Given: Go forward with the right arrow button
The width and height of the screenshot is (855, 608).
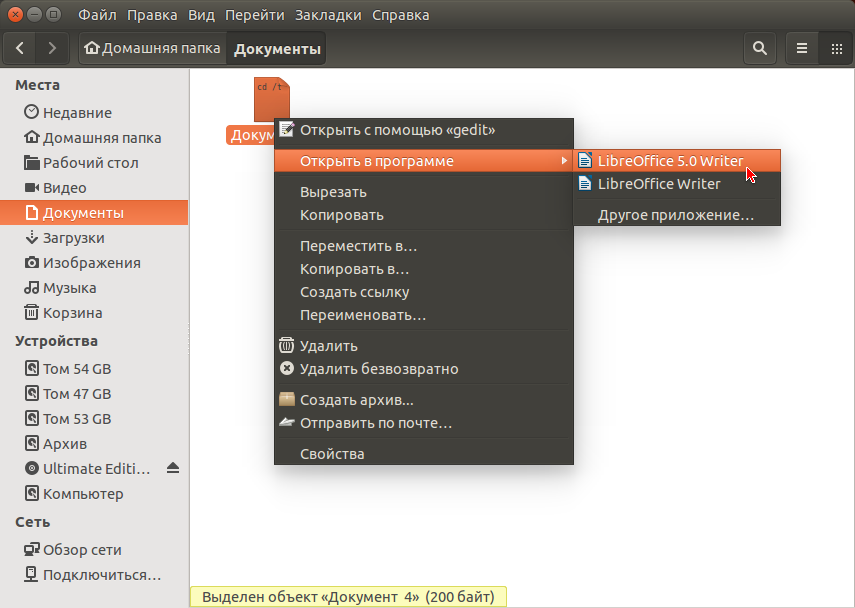Looking at the screenshot, I should (x=52, y=49).
